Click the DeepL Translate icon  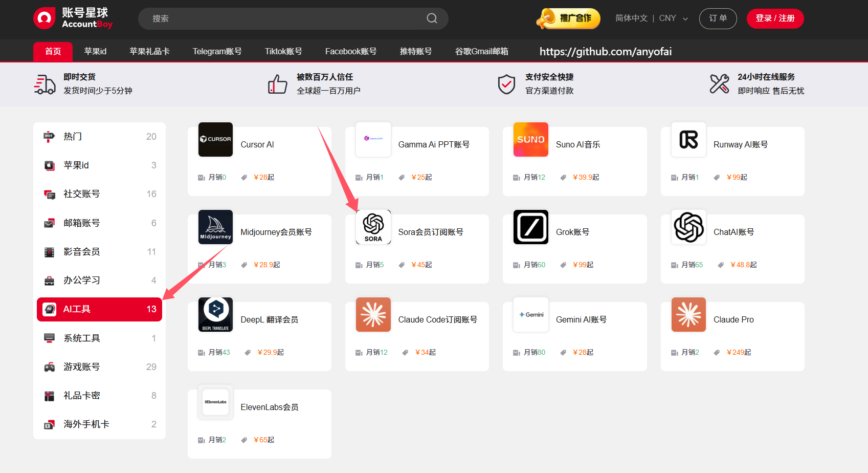pos(215,314)
